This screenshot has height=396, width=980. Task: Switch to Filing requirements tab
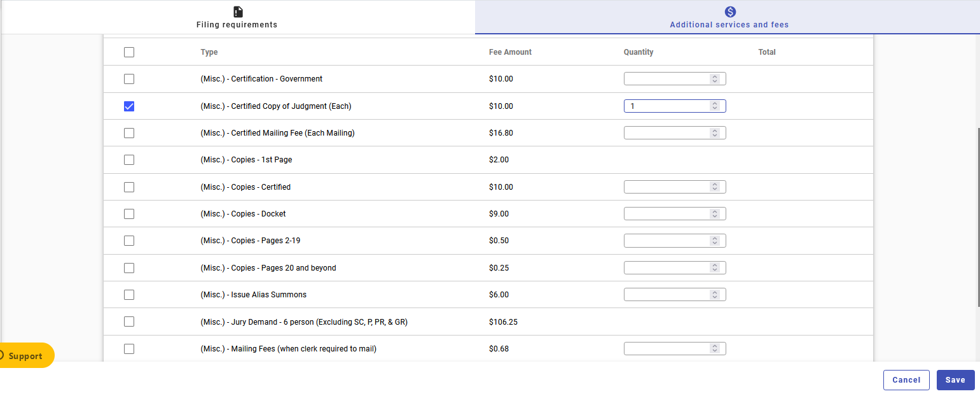click(237, 25)
